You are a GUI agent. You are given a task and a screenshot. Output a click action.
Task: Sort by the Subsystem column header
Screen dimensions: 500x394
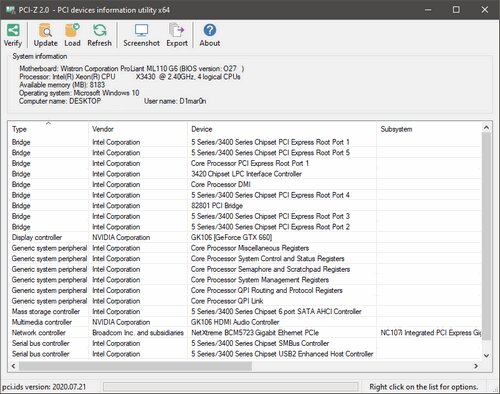(429, 129)
